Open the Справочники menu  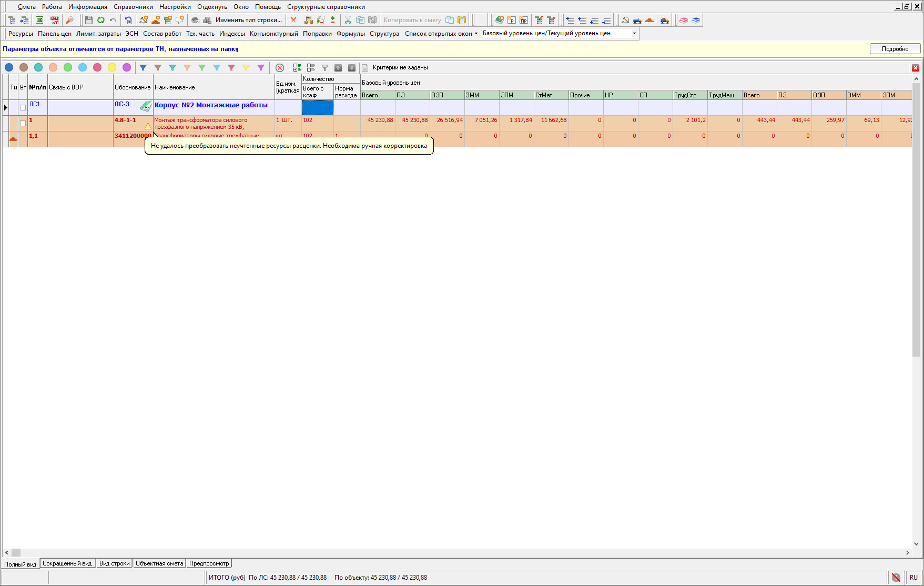[133, 7]
